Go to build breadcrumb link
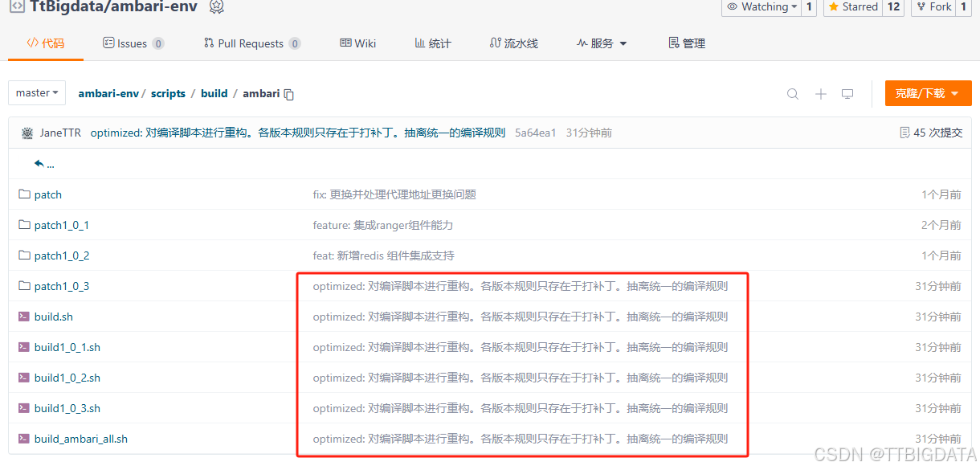This screenshot has width=980, height=470. click(214, 93)
